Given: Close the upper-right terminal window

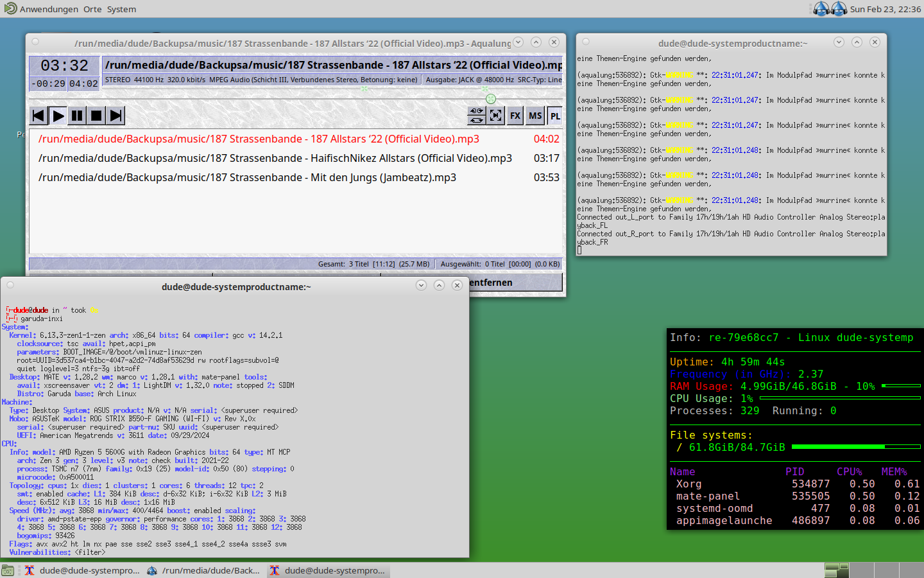Looking at the screenshot, I should [875, 42].
